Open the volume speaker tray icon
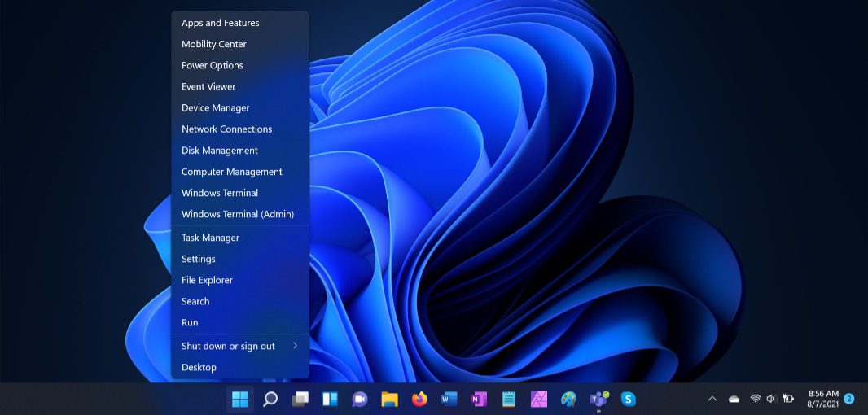This screenshot has height=415, width=868. tap(771, 399)
